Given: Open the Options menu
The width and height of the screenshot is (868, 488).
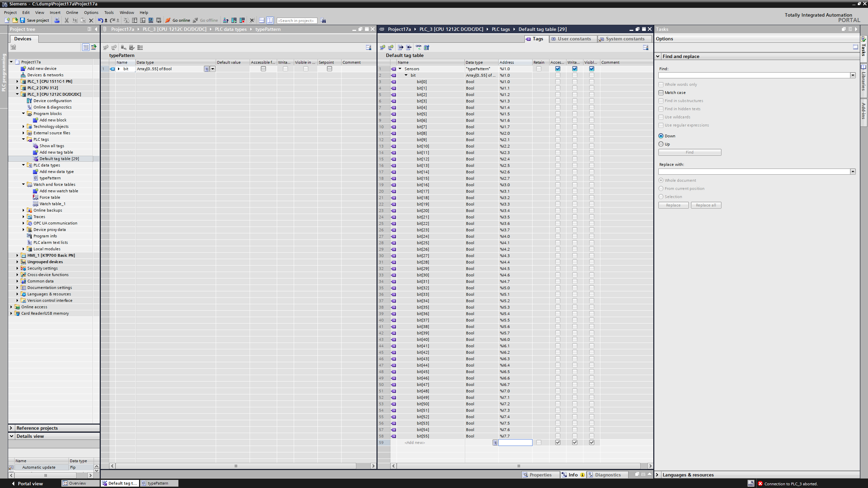Looking at the screenshot, I should click(x=91, y=13).
